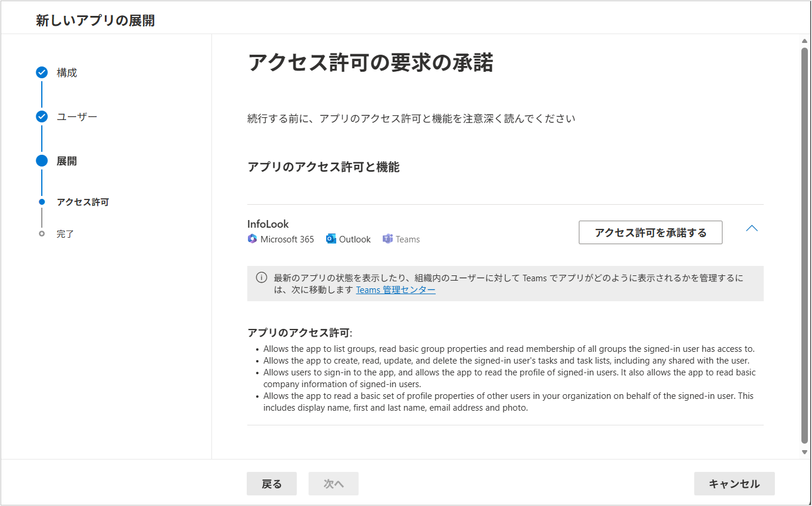Select the アクセス許可 sub-step label
This screenshot has height=506, width=812.
click(83, 202)
